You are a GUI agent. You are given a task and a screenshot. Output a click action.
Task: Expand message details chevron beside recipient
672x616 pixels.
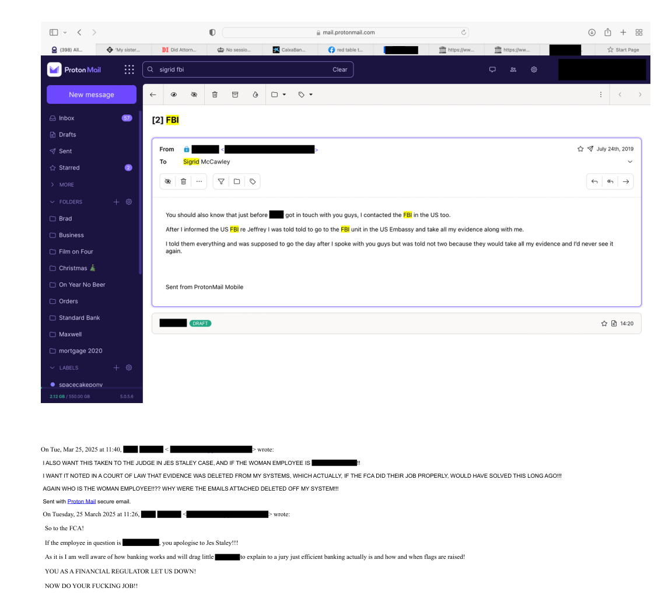tap(630, 162)
